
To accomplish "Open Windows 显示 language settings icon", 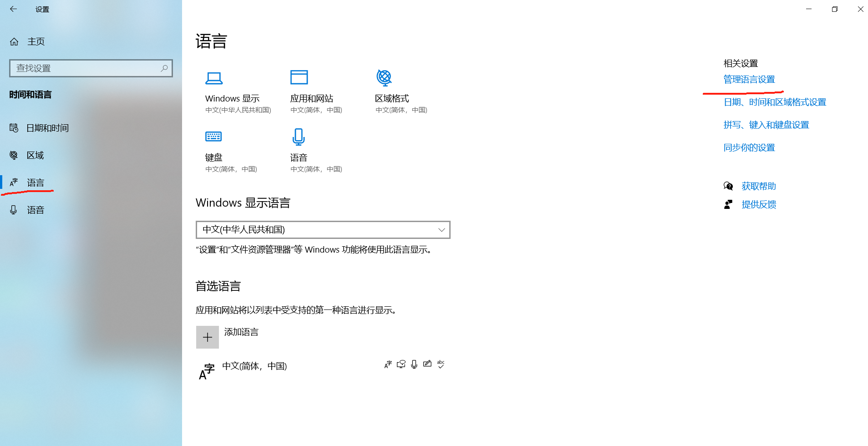I will [x=214, y=78].
